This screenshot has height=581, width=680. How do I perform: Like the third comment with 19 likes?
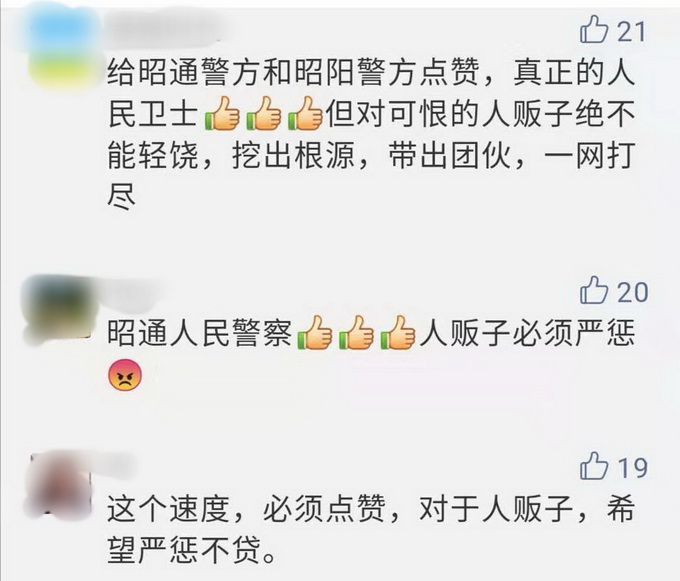(594, 466)
